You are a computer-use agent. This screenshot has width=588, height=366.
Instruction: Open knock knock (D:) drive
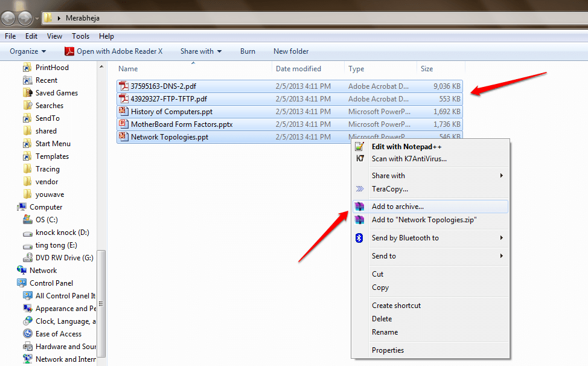coord(62,233)
